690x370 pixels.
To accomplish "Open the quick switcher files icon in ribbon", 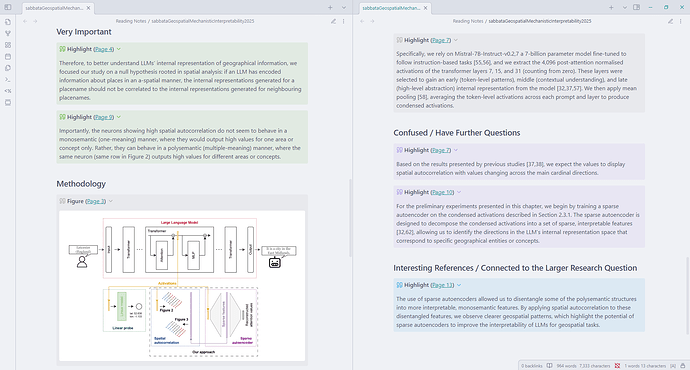I will 7,22.
